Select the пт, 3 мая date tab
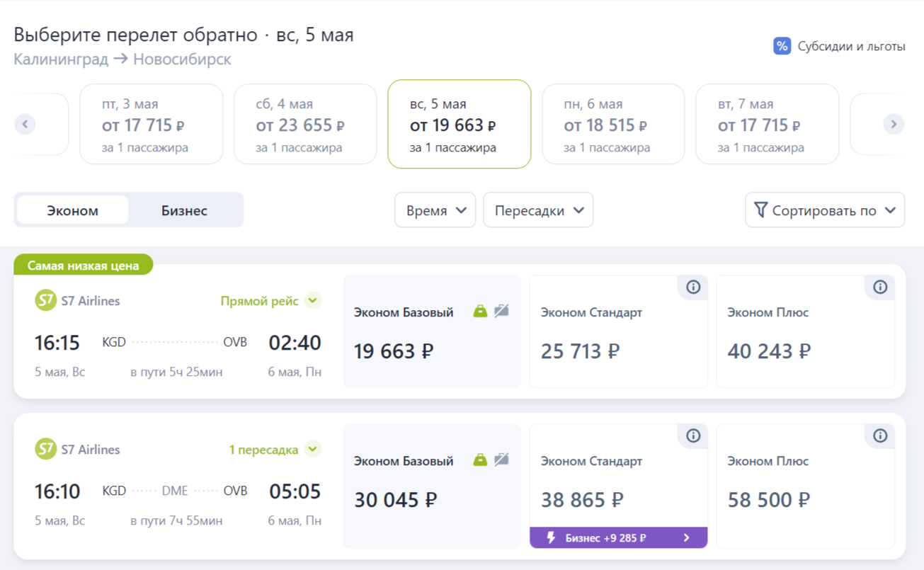The height and width of the screenshot is (570, 924). 152,125
